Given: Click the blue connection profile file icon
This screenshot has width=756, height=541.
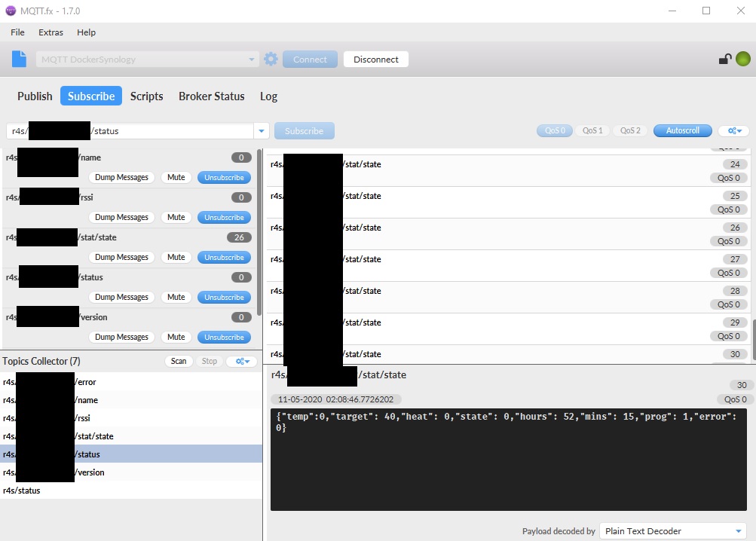Looking at the screenshot, I should [19, 59].
